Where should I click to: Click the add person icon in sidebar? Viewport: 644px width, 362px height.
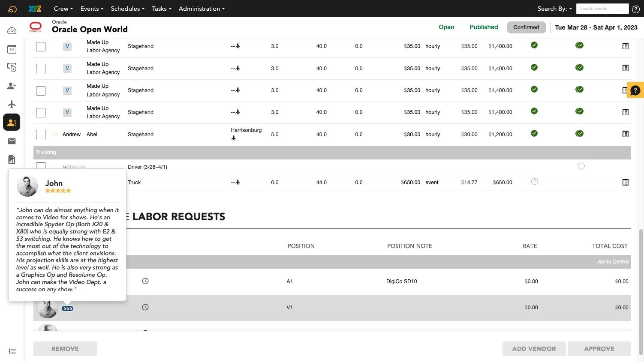[12, 86]
